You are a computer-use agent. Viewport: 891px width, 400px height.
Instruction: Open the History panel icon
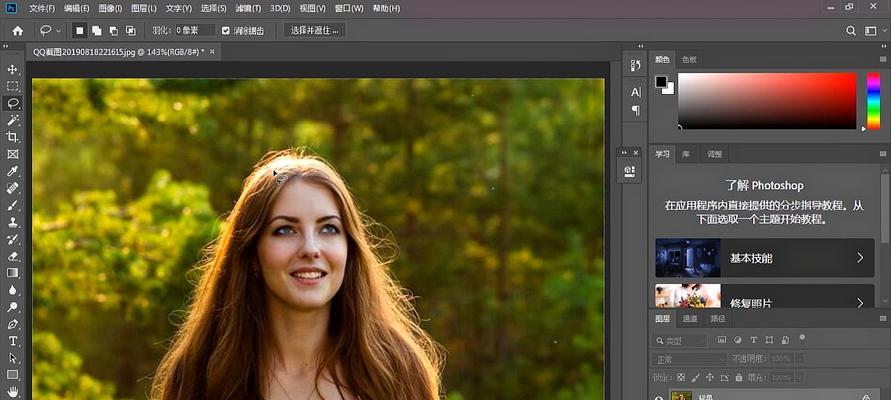pos(636,65)
